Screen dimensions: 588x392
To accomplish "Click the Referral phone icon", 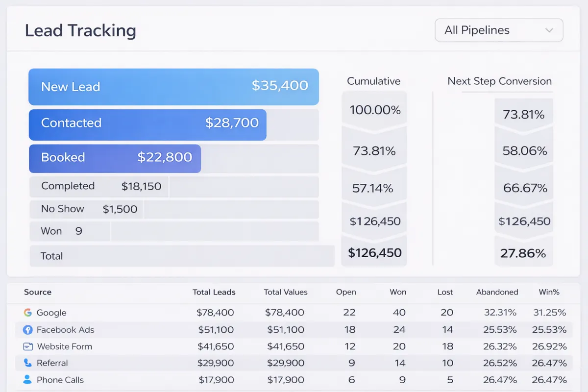I will pos(27,363).
